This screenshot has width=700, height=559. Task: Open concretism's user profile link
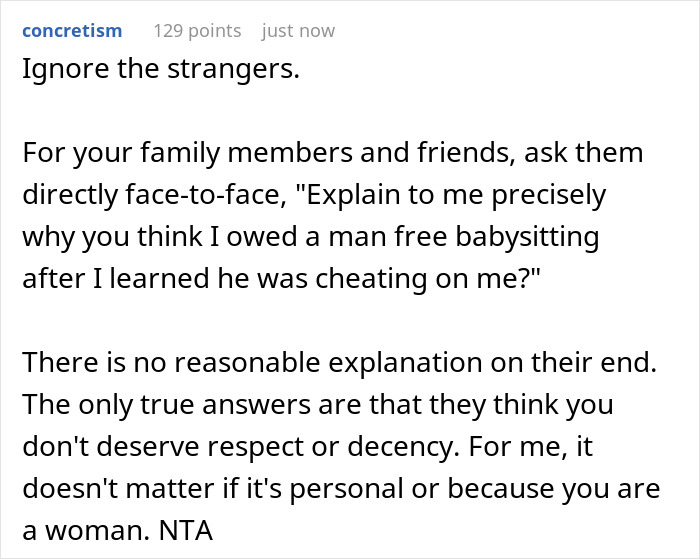click(72, 31)
